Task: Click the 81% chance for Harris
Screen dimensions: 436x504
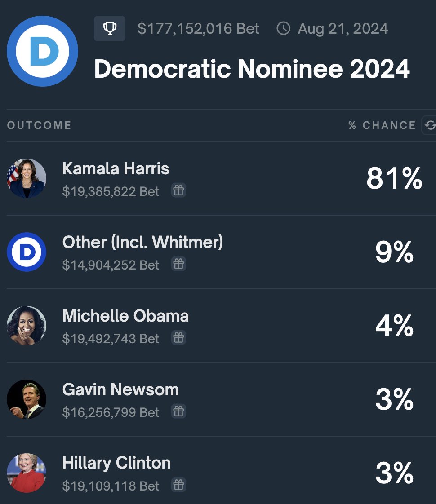Action: click(394, 178)
